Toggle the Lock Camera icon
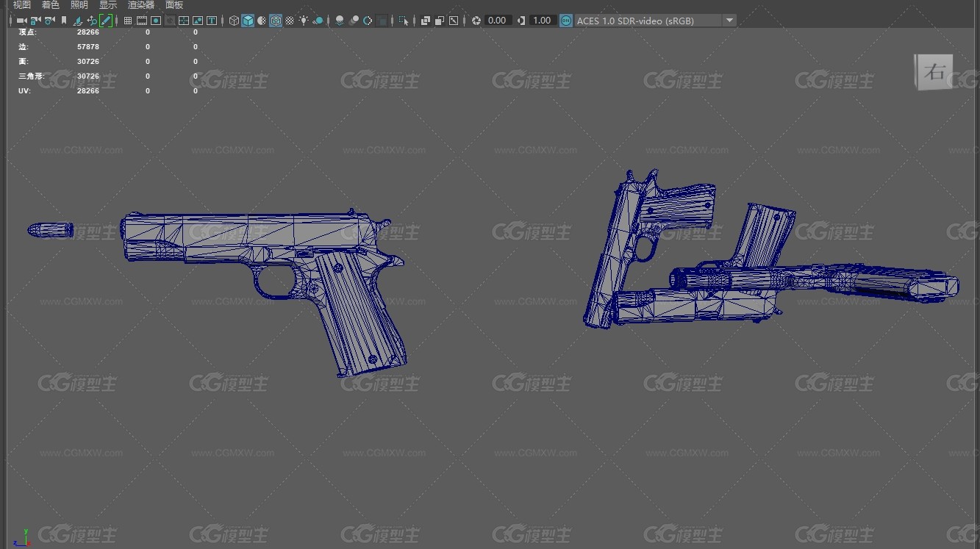980x549 pixels. pyautogui.click(x=35, y=21)
